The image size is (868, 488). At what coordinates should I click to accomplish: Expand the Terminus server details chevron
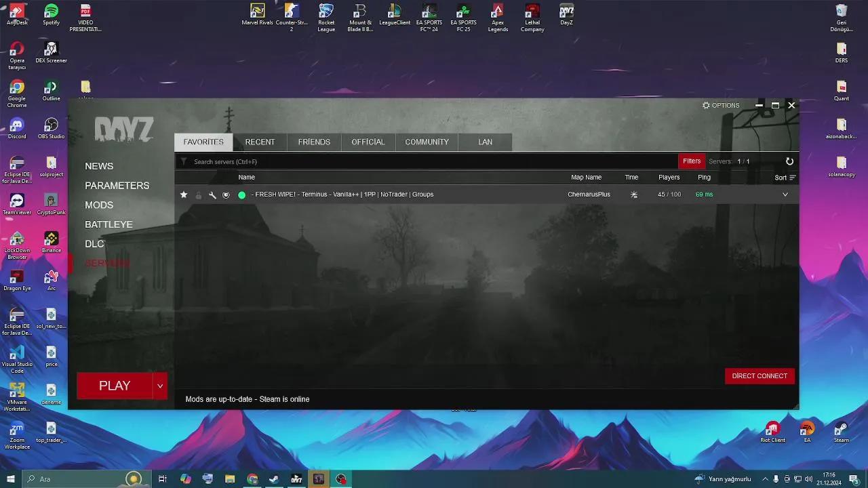785,195
